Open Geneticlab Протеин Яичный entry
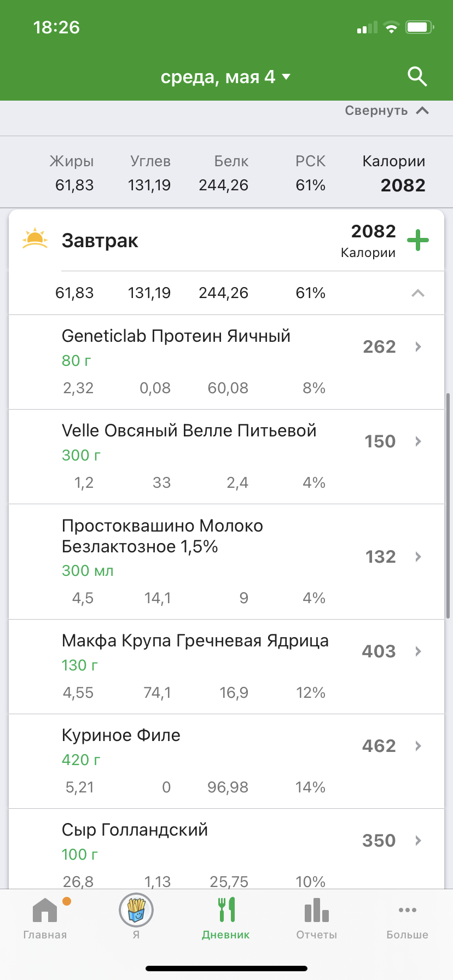Viewport: 453px width, 980px height. [x=226, y=362]
